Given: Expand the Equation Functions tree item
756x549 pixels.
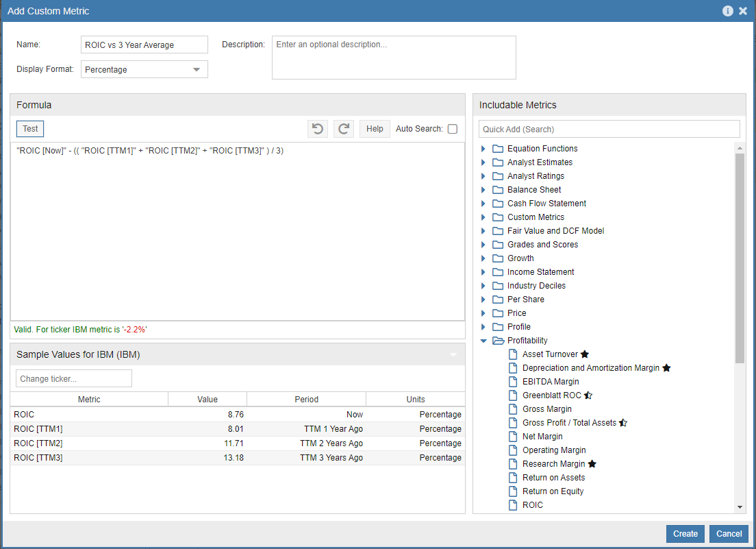Looking at the screenshot, I should point(483,148).
